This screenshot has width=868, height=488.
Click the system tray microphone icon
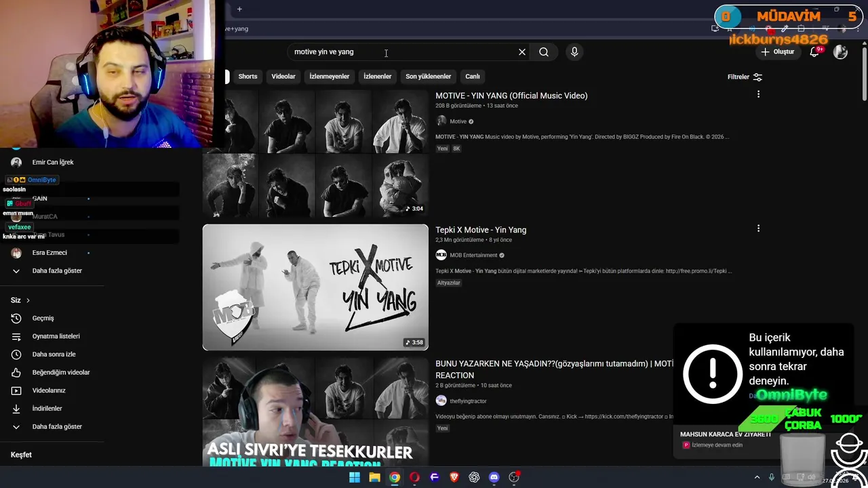[772, 477]
